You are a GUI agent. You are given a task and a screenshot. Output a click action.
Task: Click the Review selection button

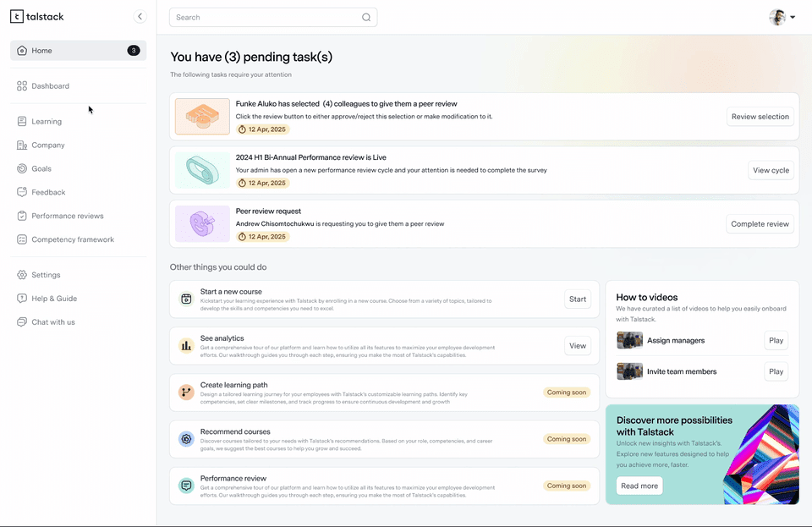(760, 116)
